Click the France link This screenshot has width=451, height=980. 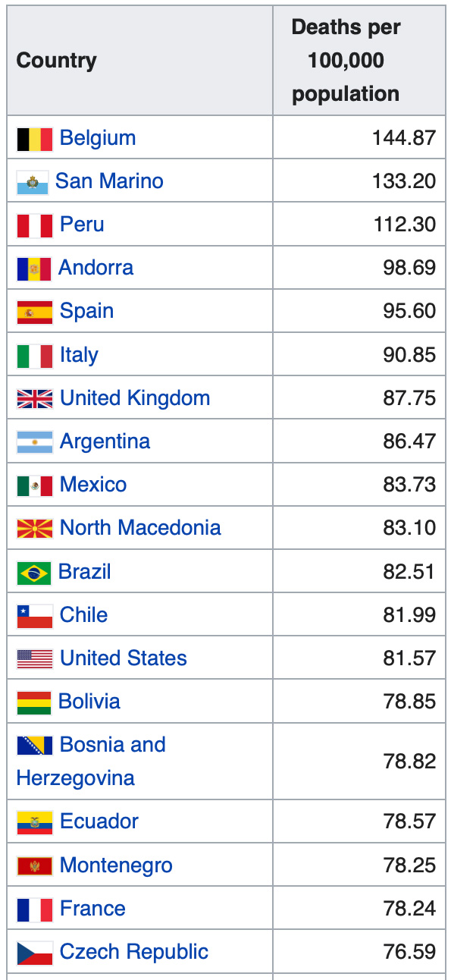[92, 909]
